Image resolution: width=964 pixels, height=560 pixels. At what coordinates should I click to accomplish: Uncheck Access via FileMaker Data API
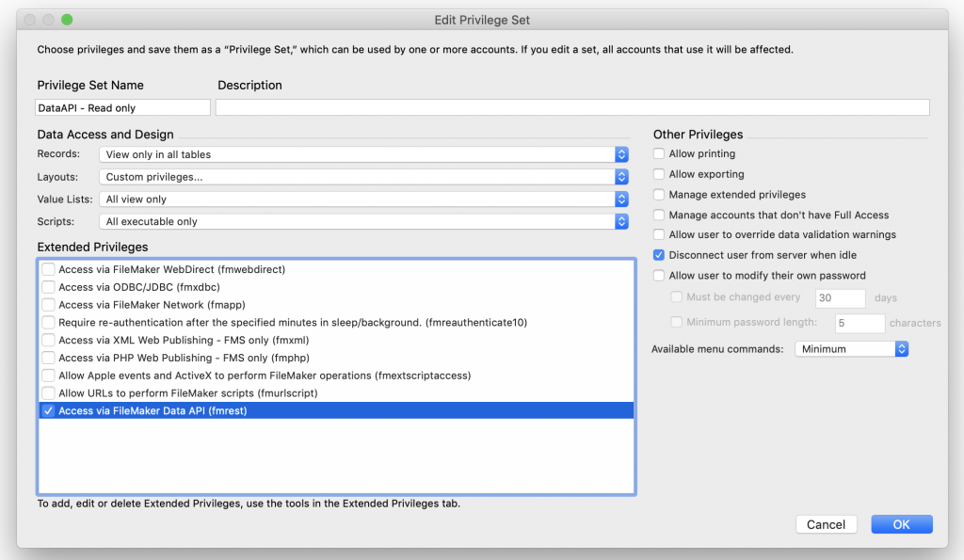click(49, 410)
